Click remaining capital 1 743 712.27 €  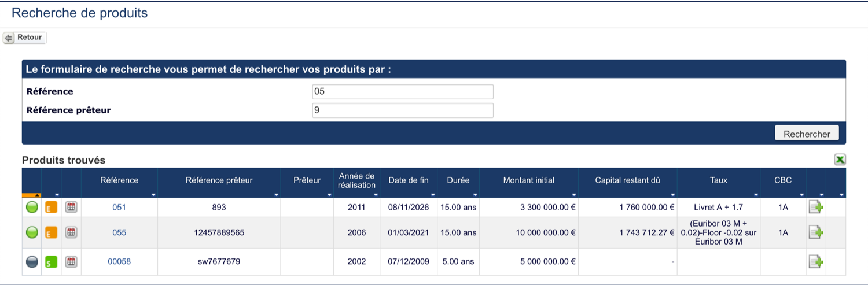[x=646, y=232]
